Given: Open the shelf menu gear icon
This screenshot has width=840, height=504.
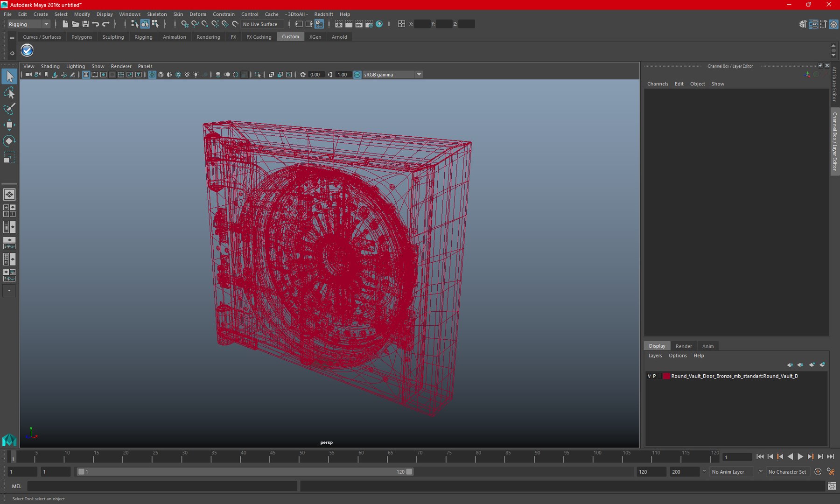Looking at the screenshot, I should click(12, 53).
